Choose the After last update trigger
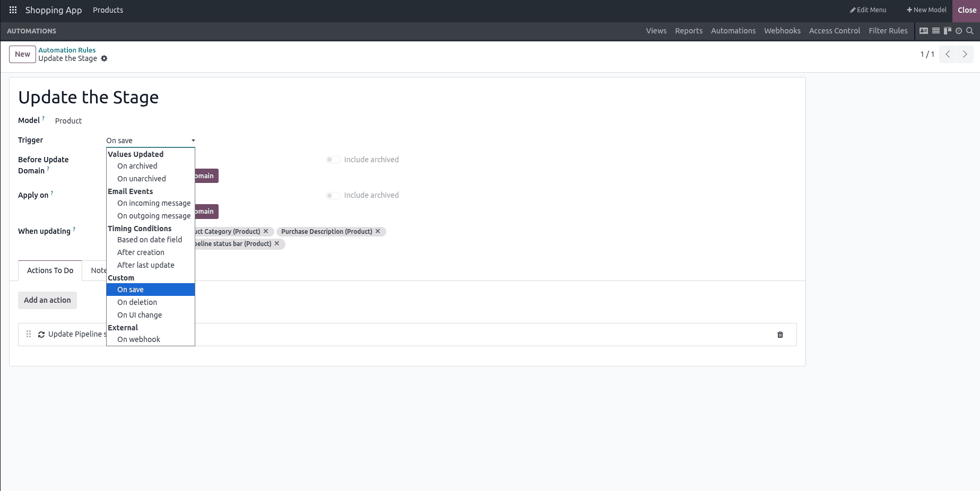Image resolution: width=980 pixels, height=491 pixels. pos(151,265)
